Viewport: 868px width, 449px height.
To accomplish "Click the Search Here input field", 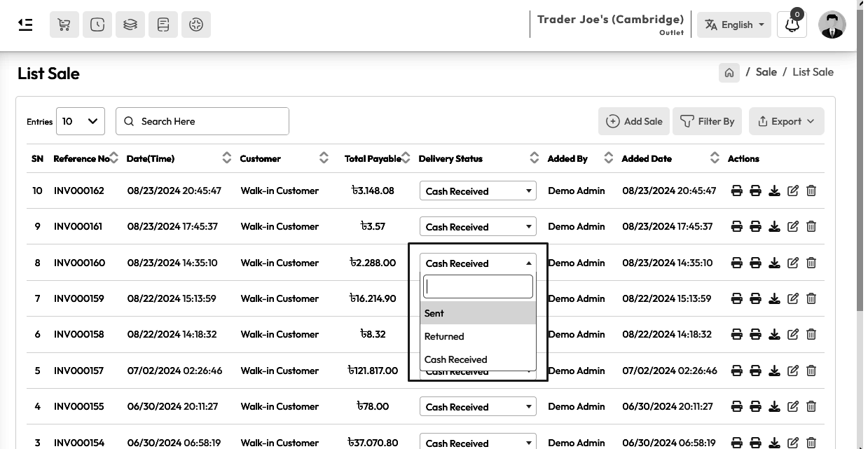I will click(202, 121).
